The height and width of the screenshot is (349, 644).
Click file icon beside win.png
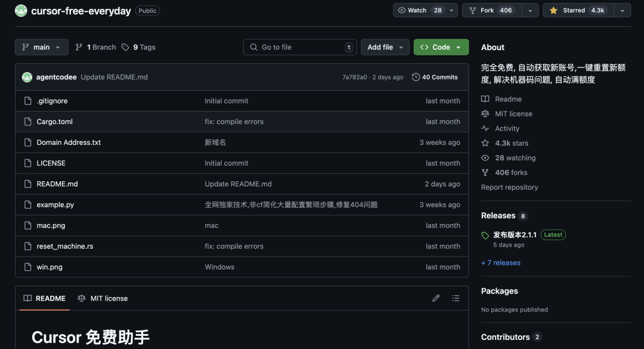point(27,267)
